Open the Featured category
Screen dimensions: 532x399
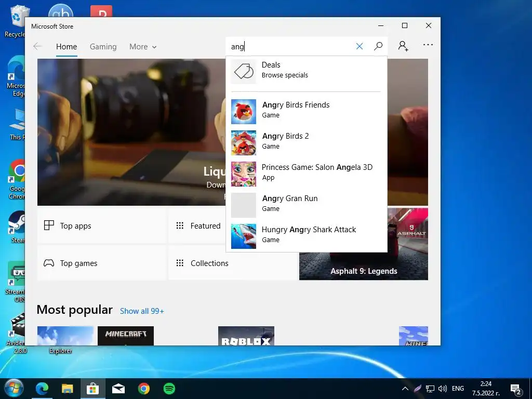(x=198, y=226)
